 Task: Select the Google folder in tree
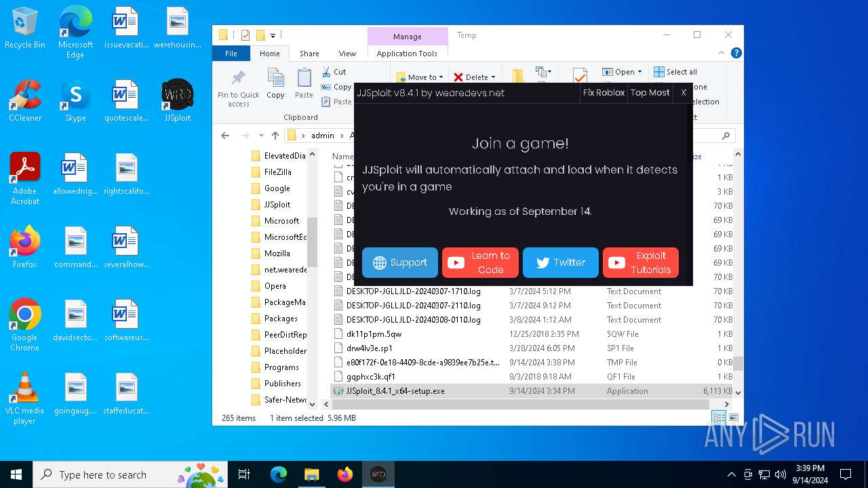tap(277, 188)
